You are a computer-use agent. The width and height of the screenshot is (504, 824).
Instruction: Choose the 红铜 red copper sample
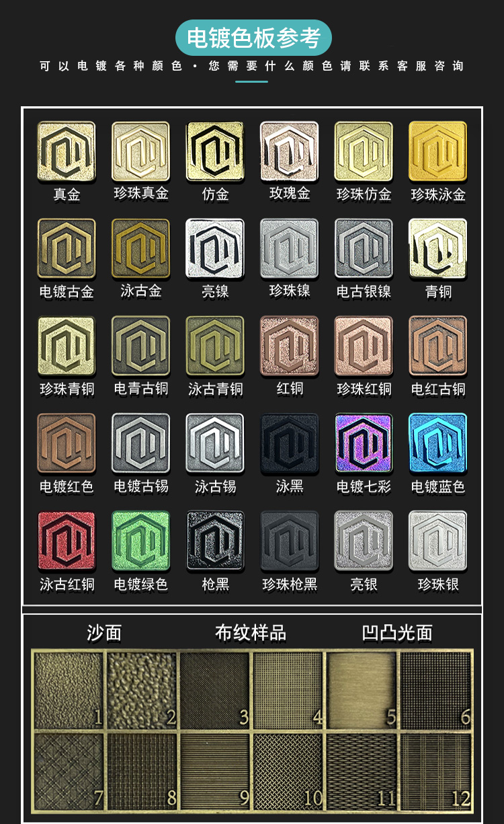290,346
